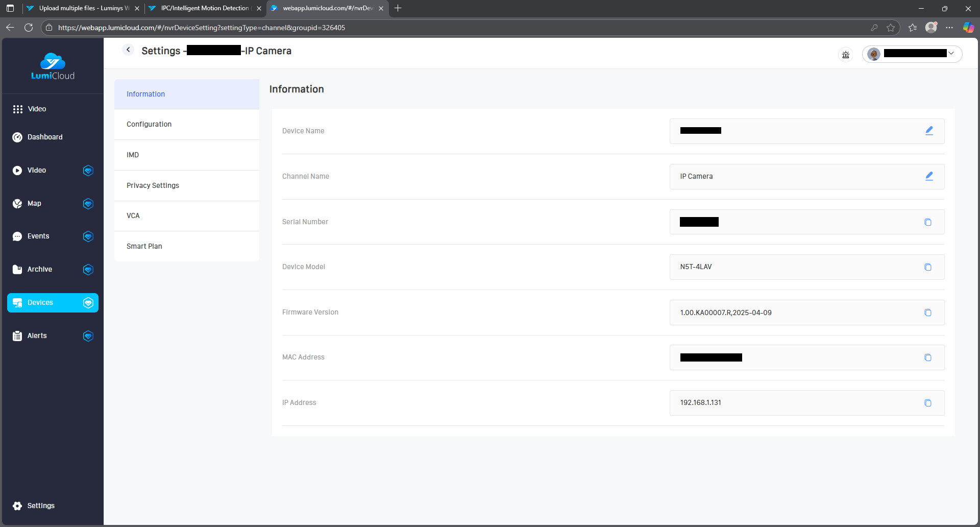Open Dashboard in the sidebar
The image size is (980, 527).
tap(45, 137)
